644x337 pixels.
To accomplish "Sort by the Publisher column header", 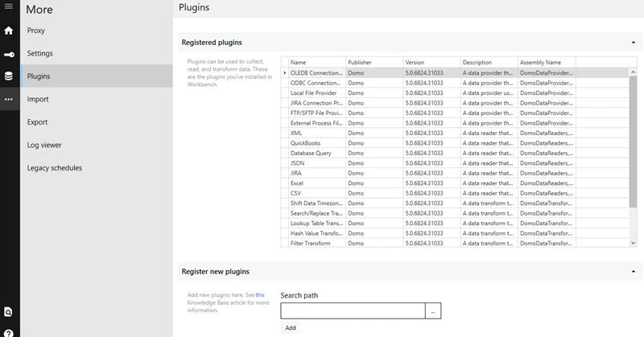I will click(374, 63).
